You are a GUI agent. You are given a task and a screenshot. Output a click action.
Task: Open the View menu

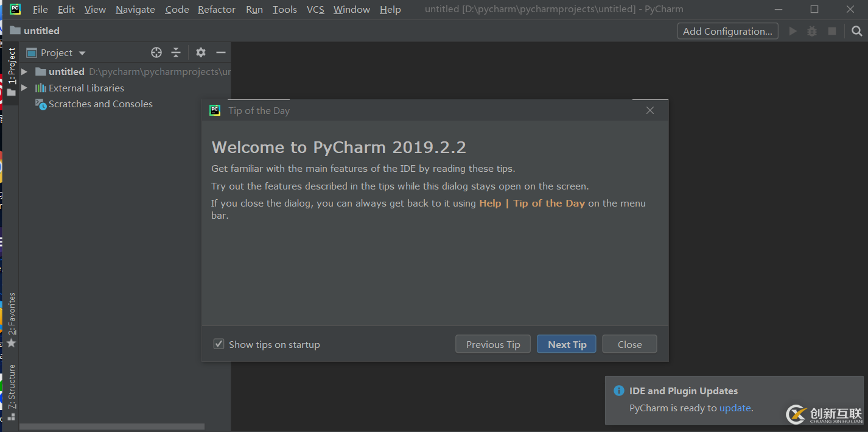95,9
